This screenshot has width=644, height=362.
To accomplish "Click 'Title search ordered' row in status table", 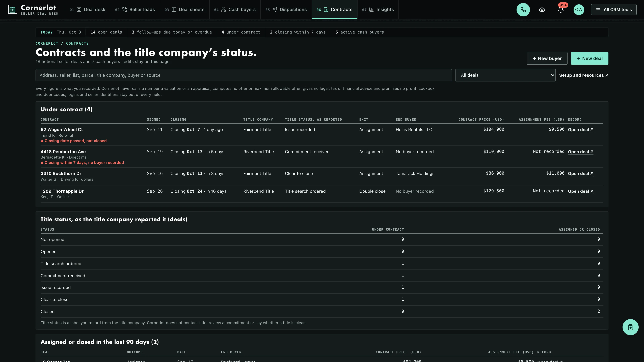I will coord(322,264).
